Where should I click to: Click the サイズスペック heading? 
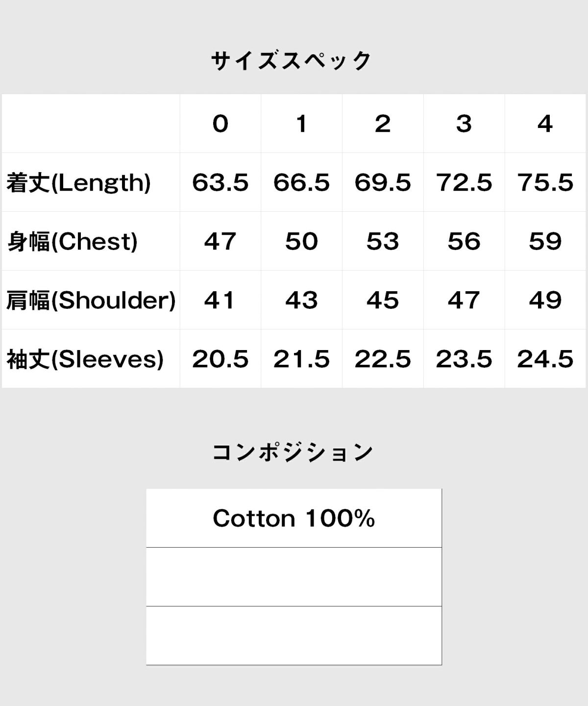pyautogui.click(x=292, y=61)
